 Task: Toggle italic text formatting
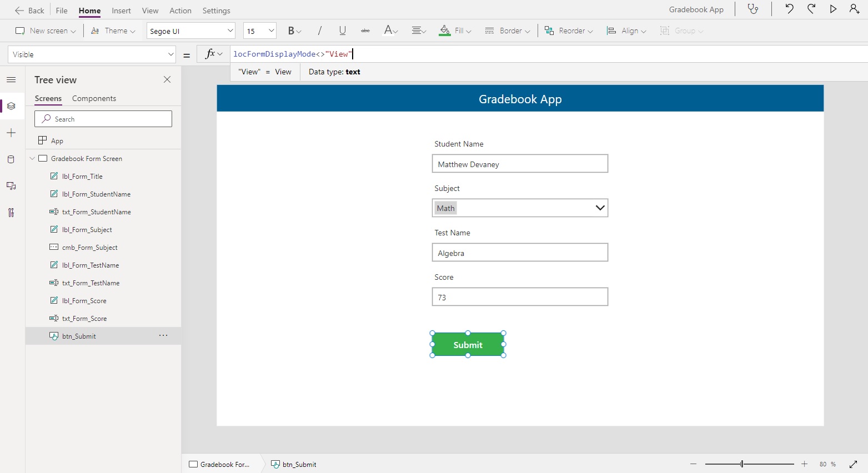coord(320,31)
